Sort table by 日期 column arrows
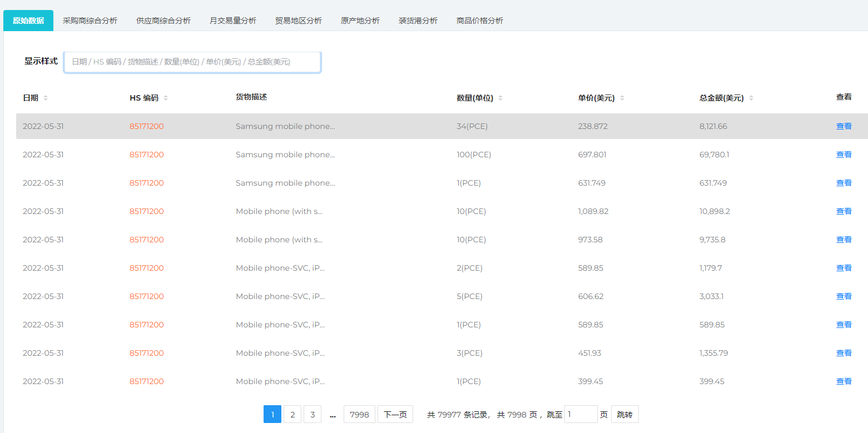This screenshot has width=868, height=433. click(x=46, y=98)
